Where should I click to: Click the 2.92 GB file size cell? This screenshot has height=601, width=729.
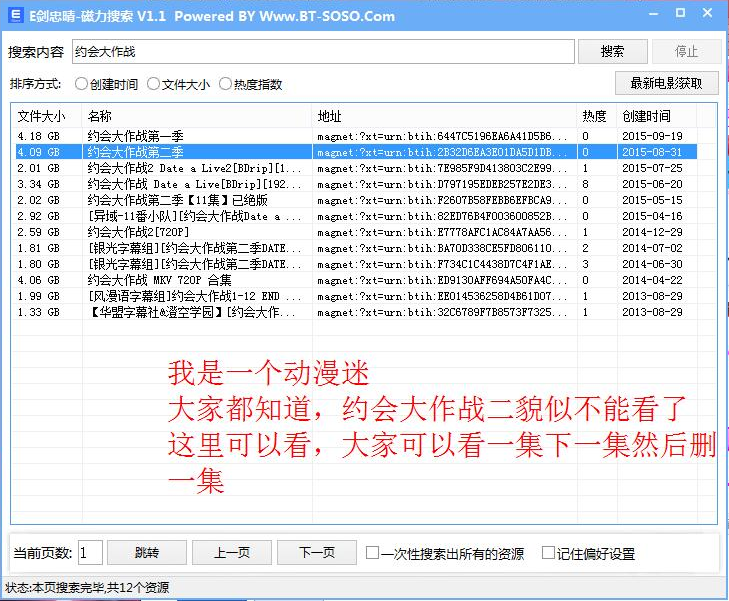(x=39, y=216)
